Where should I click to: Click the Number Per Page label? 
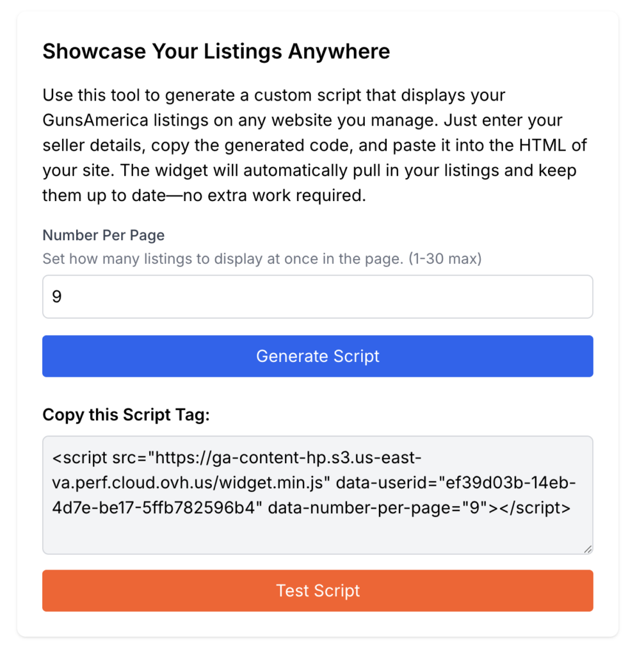click(x=103, y=235)
